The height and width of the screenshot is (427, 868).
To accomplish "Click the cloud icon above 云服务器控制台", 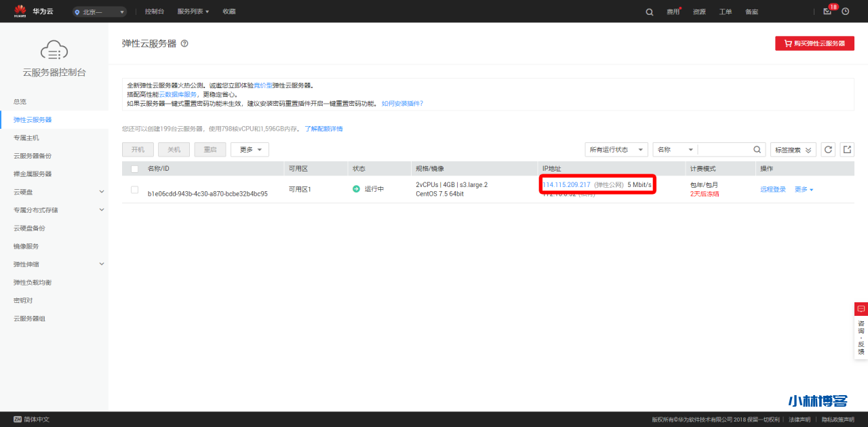I will click(x=53, y=50).
